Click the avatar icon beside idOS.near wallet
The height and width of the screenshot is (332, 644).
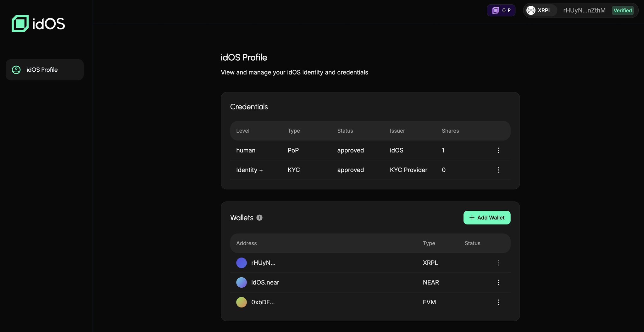coord(241,282)
